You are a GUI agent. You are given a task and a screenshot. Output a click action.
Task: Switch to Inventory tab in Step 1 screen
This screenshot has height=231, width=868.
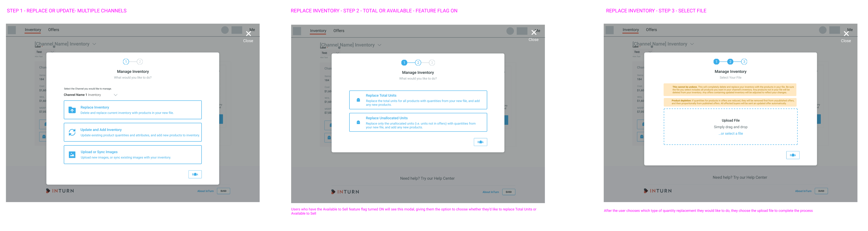point(33,30)
